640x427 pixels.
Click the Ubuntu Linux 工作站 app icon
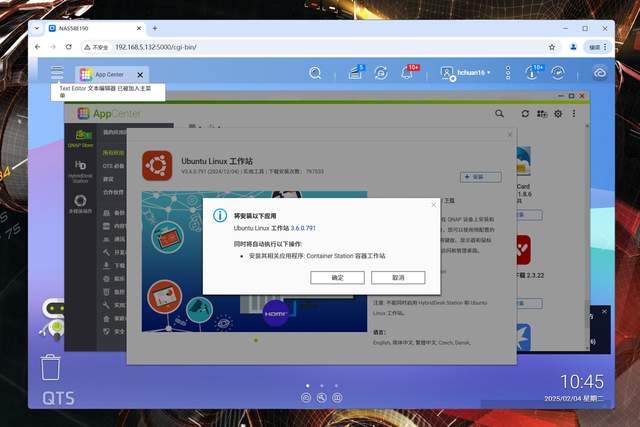tap(157, 165)
